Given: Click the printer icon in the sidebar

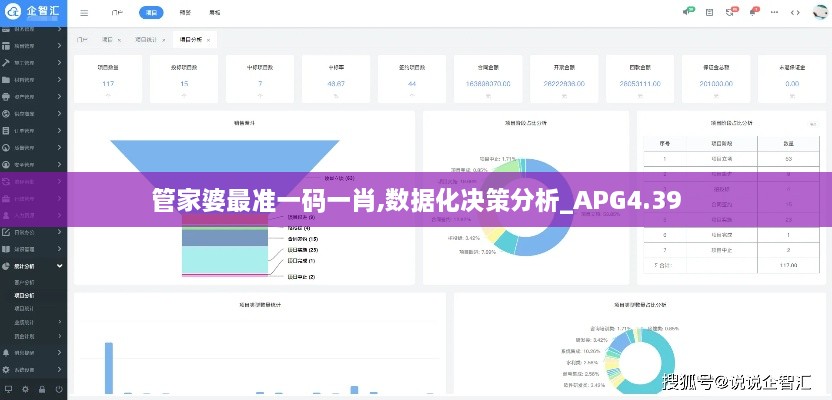Looking at the screenshot, I should [x=6, y=97].
